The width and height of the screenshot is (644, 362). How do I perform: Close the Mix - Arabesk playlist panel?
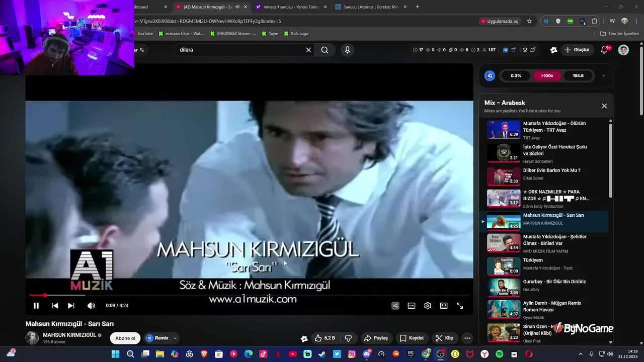604,106
